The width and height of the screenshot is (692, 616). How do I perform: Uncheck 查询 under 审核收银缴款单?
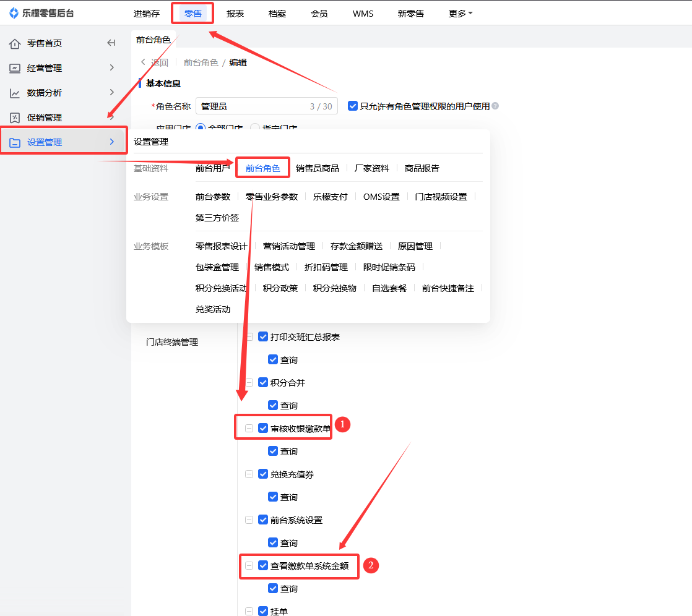pyautogui.click(x=273, y=451)
